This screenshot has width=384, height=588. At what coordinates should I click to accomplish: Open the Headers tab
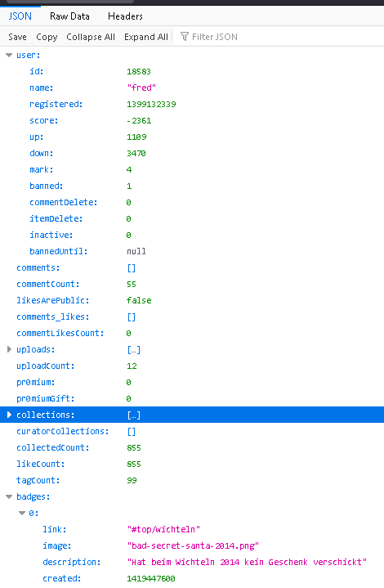point(125,16)
